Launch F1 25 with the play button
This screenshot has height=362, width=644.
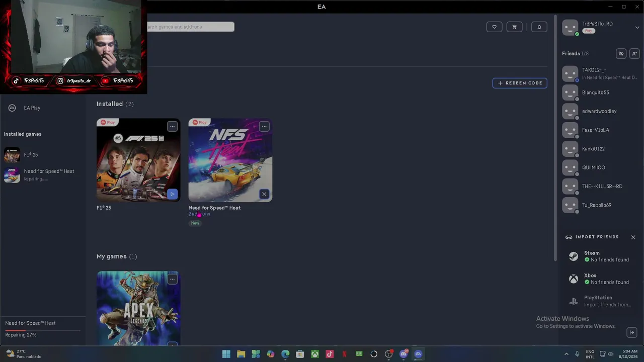[x=172, y=194]
